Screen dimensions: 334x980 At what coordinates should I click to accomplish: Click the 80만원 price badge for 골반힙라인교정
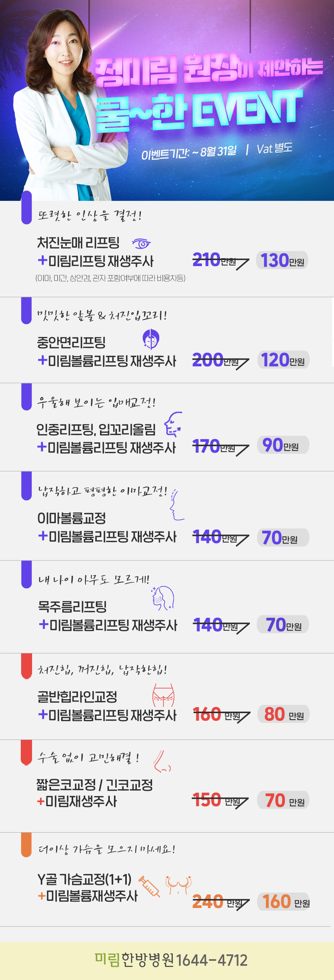click(x=283, y=714)
